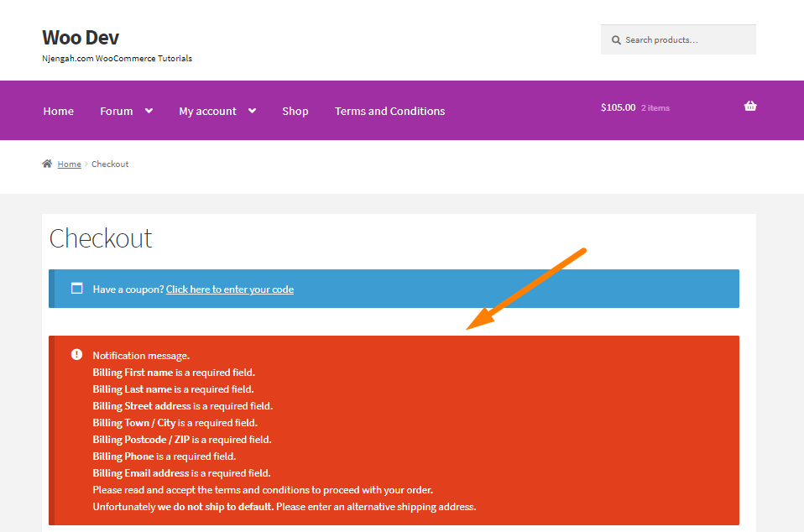Click 'Billing First name is a required field.'
The image size is (804, 532).
tap(174, 373)
